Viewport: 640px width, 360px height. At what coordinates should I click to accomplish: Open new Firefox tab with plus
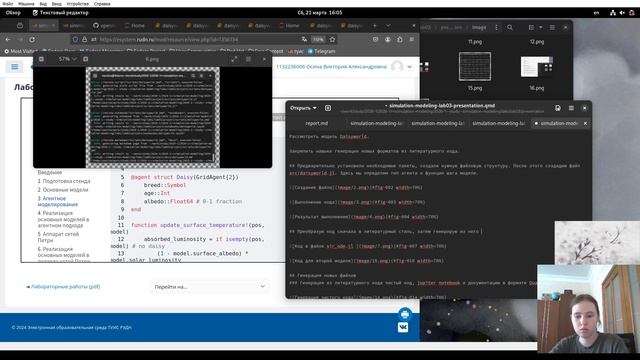[375, 25]
